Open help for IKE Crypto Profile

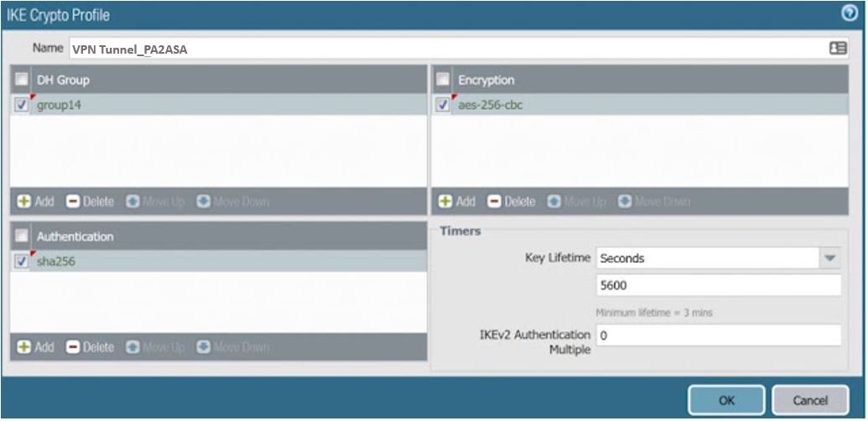[x=849, y=13]
